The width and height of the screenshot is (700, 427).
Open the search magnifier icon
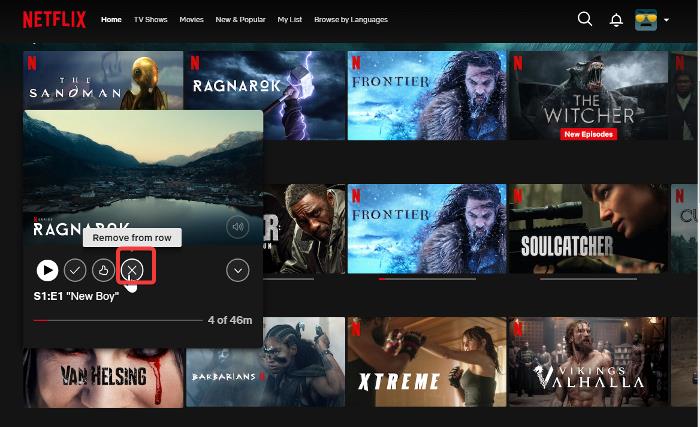[x=584, y=19]
